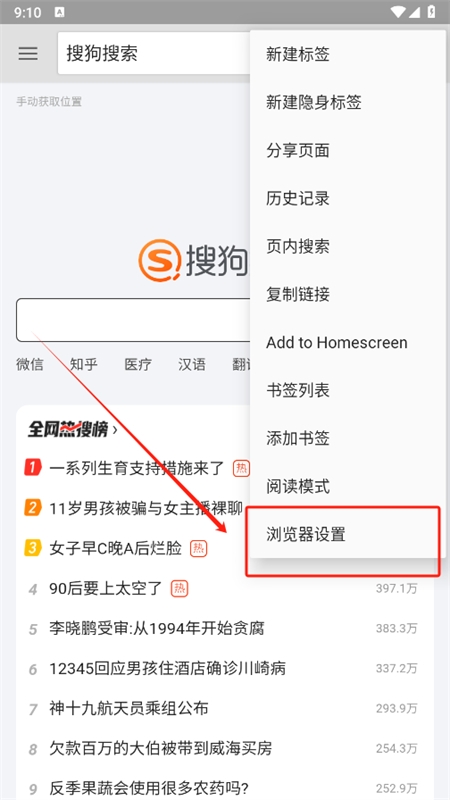Tap the Sogou logo

point(194,260)
